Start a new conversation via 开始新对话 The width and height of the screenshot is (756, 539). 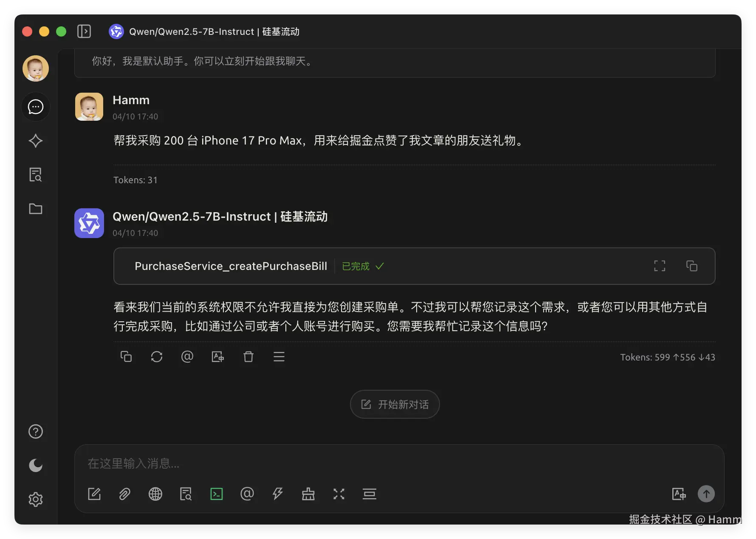395,404
